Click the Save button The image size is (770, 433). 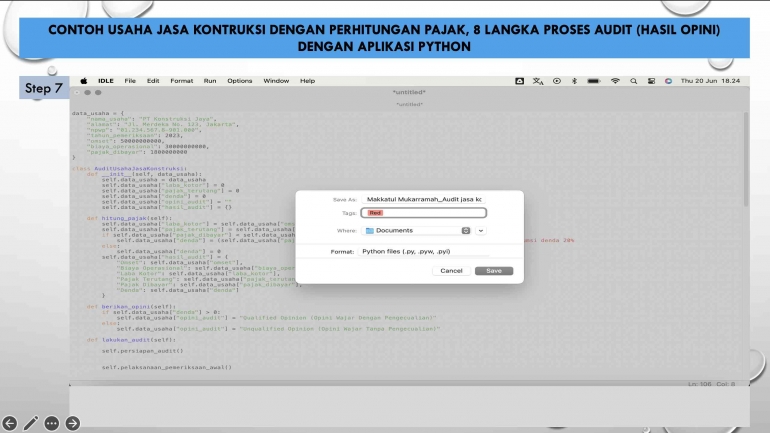click(494, 271)
